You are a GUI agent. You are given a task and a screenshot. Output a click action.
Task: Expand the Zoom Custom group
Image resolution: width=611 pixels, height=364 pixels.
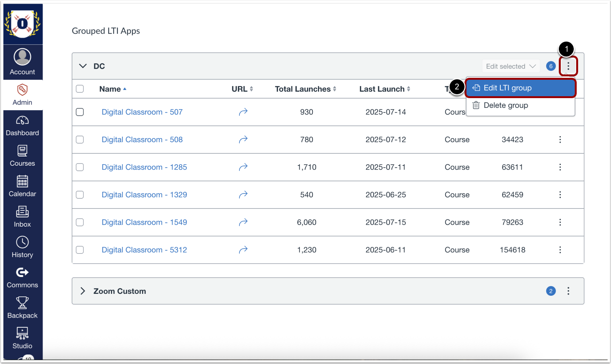pyautogui.click(x=83, y=291)
